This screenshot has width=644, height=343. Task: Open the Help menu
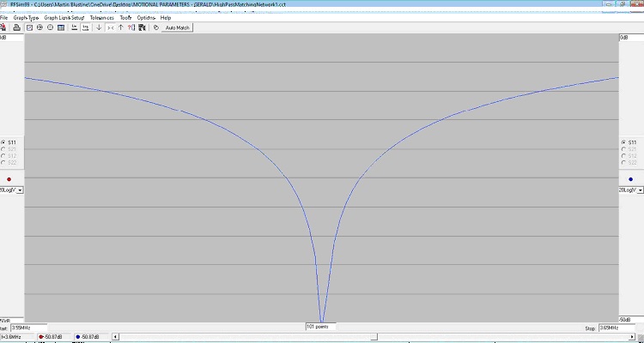[166, 18]
